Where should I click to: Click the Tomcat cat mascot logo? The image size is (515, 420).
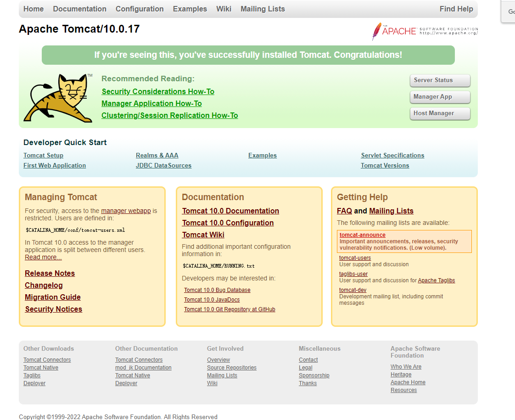[58, 98]
